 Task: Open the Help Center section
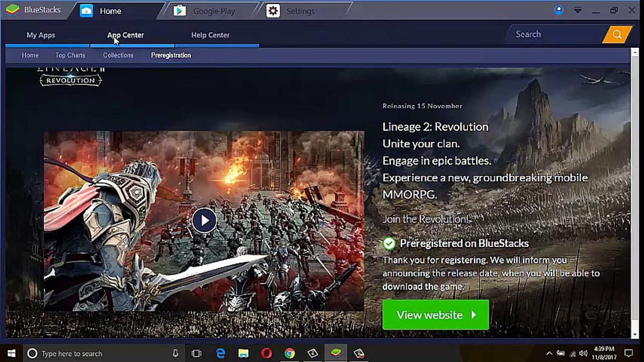pos(210,35)
